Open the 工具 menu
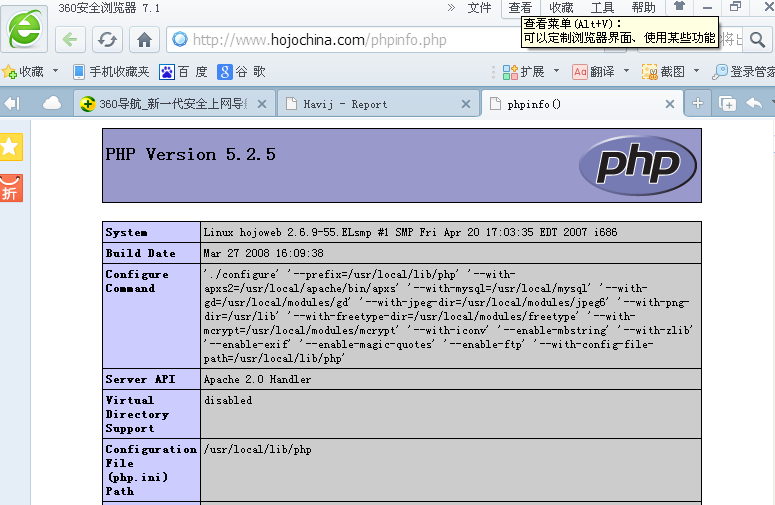Viewport: 775px width, 505px height. (603, 8)
